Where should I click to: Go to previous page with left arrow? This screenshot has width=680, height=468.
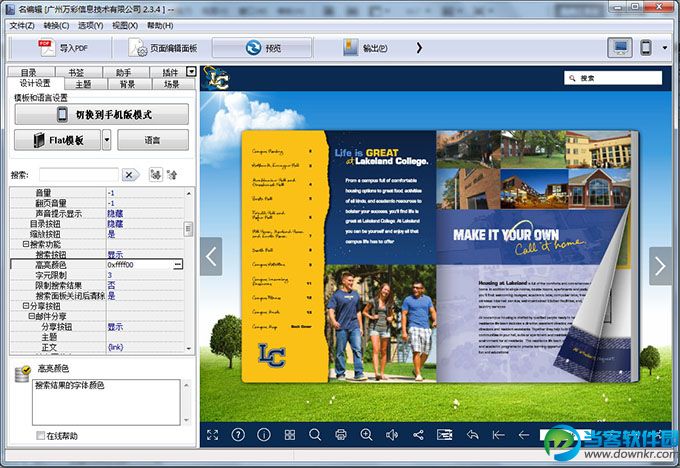click(211, 256)
